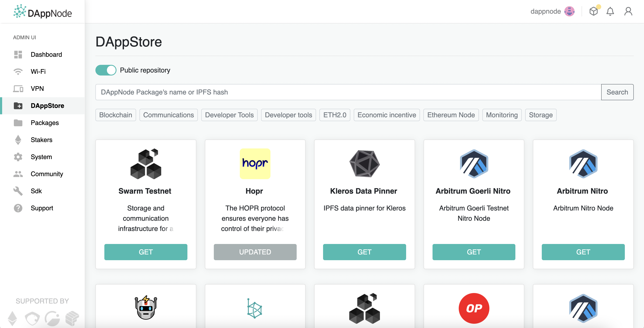
Task: Click the Ethereum supporter logo in the sidebar footer
Action: 12,318
